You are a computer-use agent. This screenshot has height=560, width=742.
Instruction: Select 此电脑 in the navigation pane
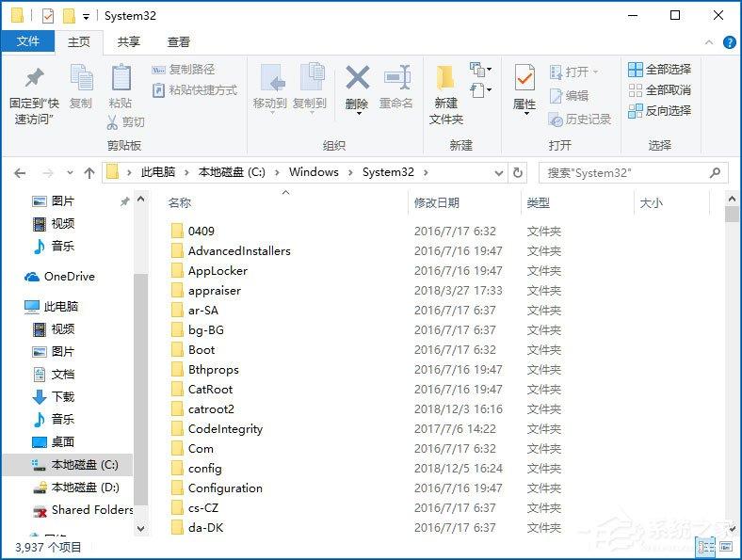click(51, 307)
